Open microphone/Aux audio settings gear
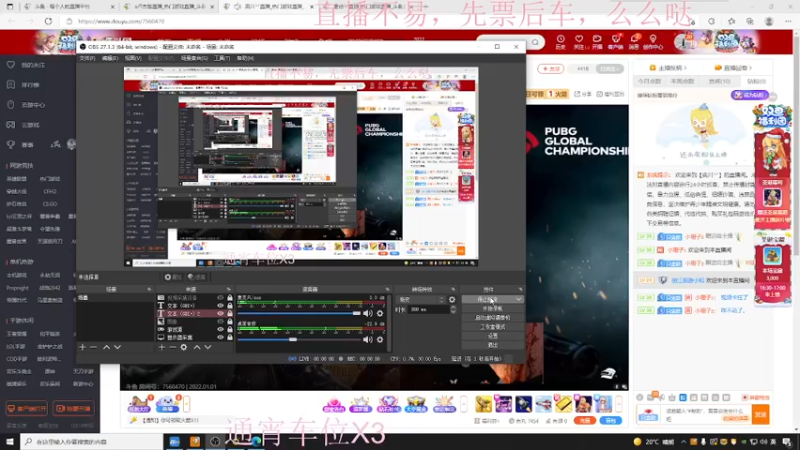 coord(380,313)
